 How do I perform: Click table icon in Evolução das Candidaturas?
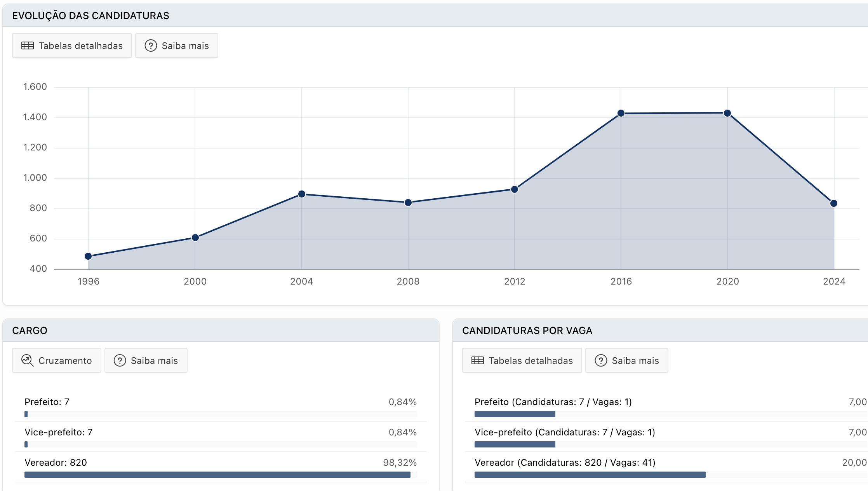(x=28, y=46)
